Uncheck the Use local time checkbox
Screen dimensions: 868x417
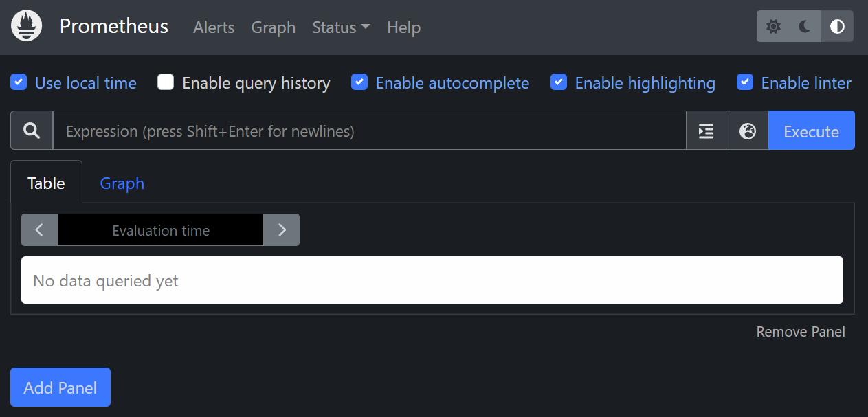[19, 82]
